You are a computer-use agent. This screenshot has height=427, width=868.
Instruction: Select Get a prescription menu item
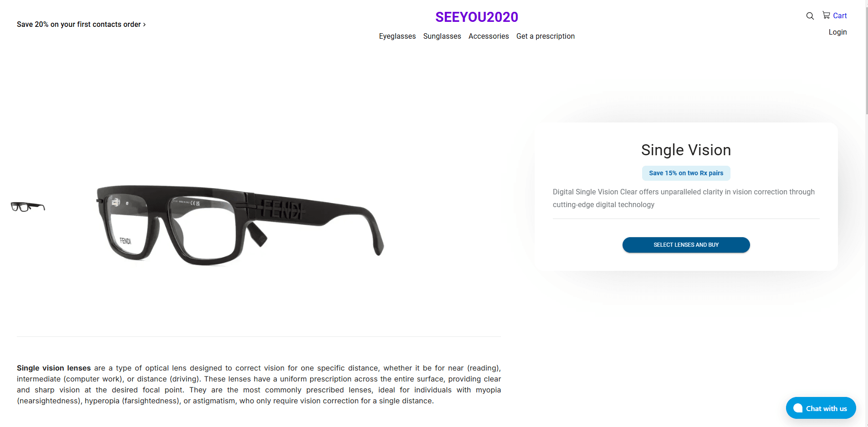point(545,36)
